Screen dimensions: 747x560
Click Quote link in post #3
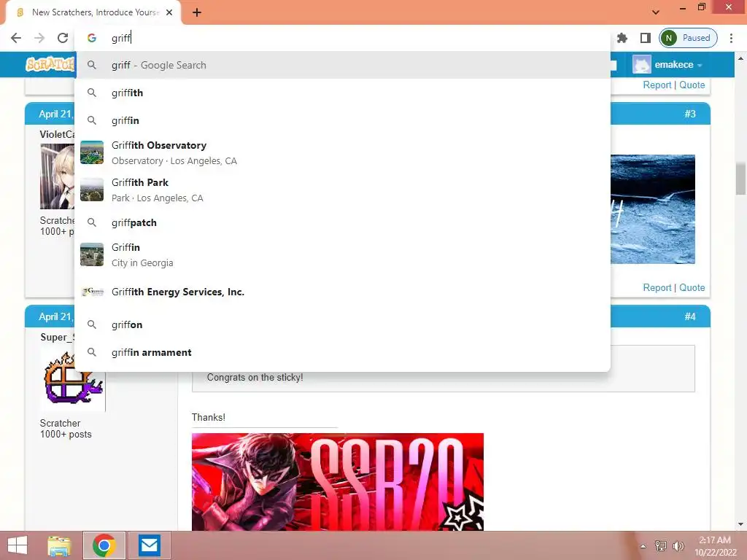pyautogui.click(x=692, y=287)
